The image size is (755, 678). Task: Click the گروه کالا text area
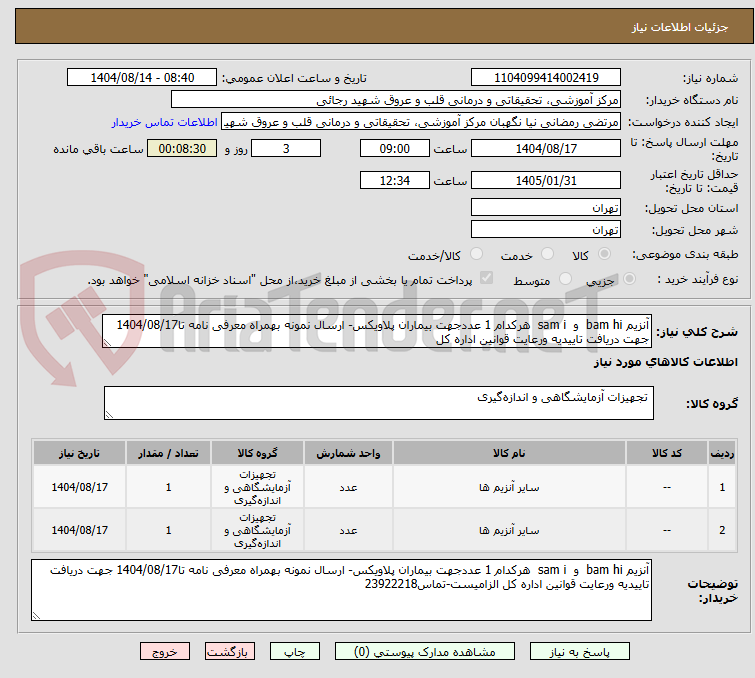[378, 404]
